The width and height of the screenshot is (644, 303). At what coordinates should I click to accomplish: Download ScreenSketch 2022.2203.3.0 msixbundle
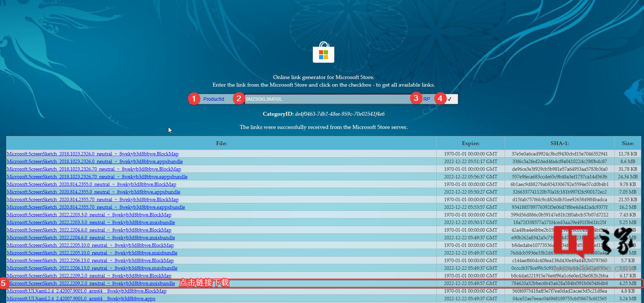coord(91,222)
